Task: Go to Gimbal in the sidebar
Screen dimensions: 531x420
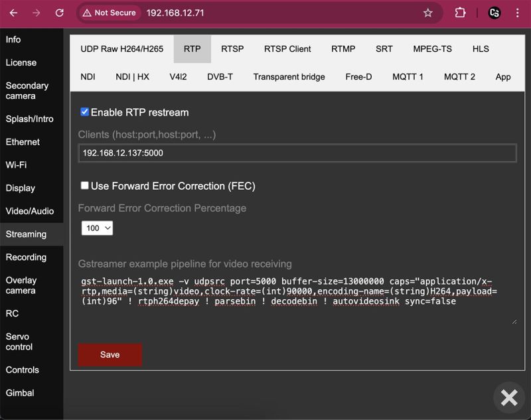Action: (31, 393)
